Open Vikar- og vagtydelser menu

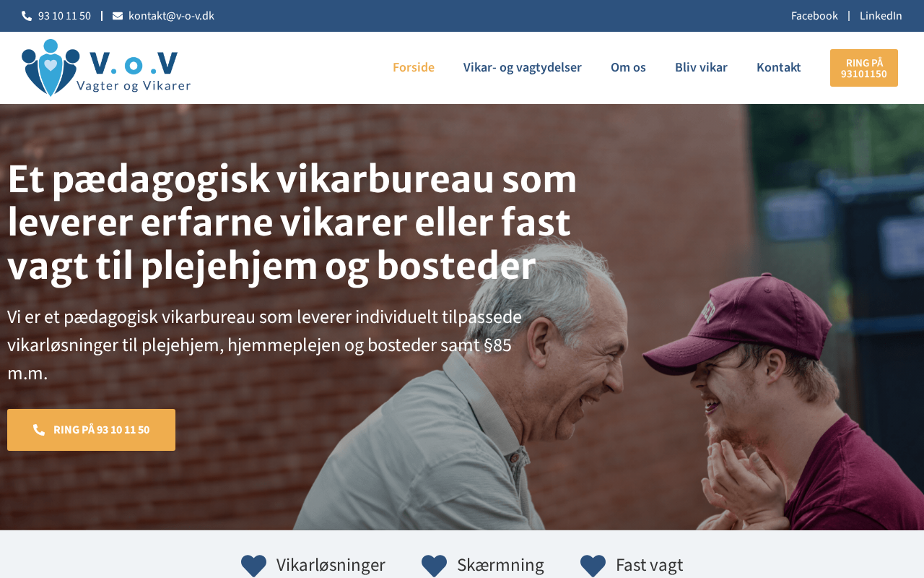point(523,68)
